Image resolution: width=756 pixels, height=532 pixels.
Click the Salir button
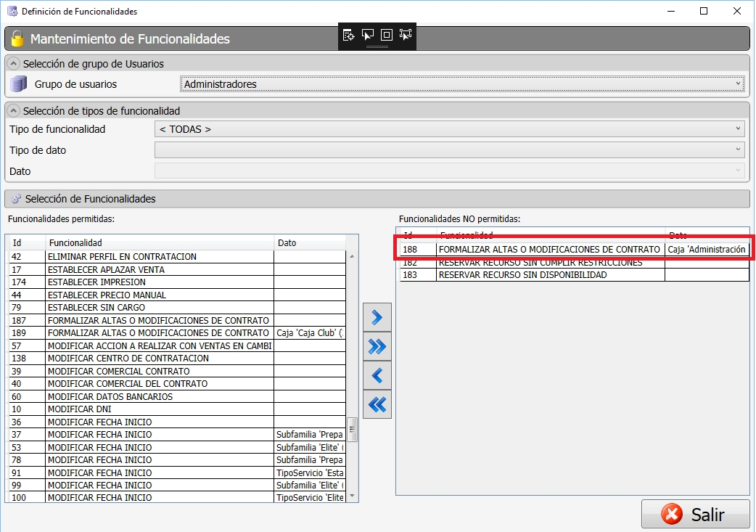point(695,514)
